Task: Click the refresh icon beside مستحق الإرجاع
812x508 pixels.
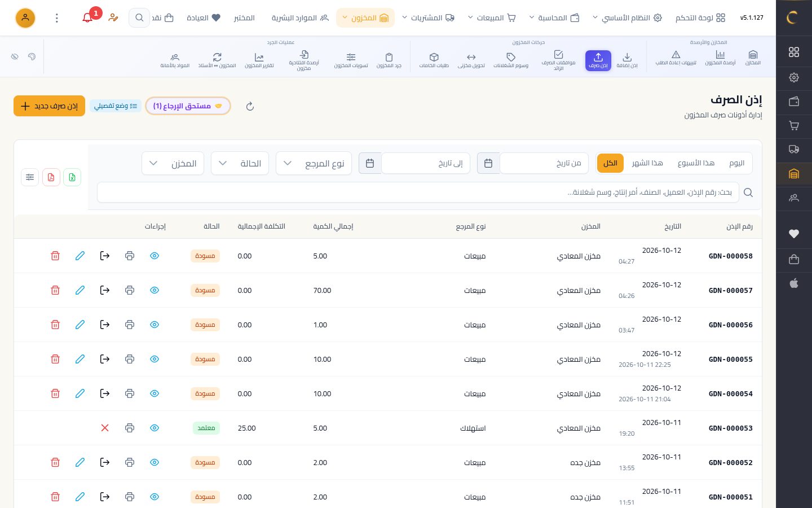Action: [250, 106]
